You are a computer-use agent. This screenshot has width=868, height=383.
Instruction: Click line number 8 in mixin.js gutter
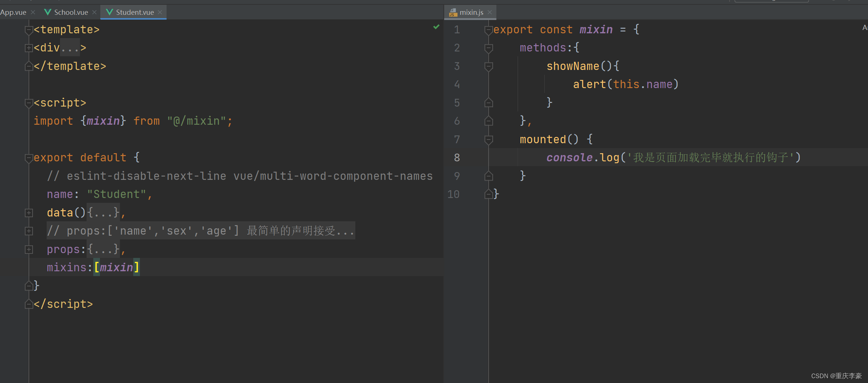click(457, 158)
